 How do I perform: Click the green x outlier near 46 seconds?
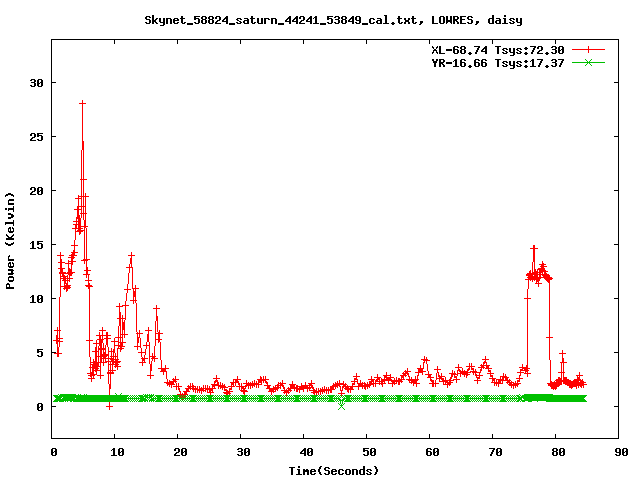[341, 406]
